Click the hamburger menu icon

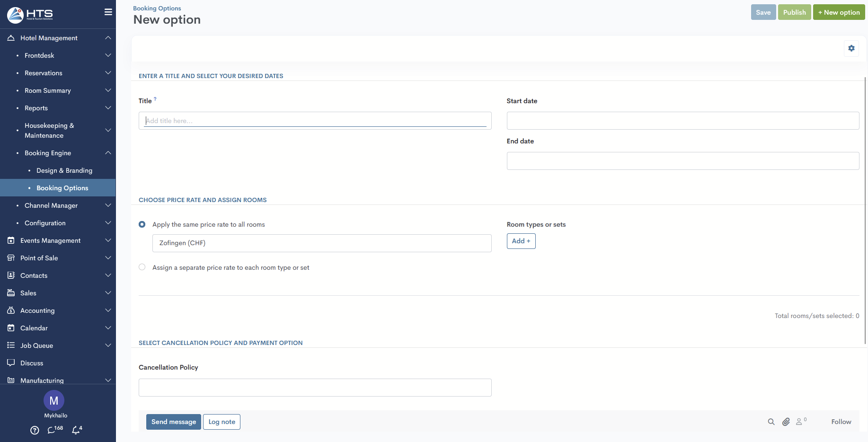click(108, 12)
